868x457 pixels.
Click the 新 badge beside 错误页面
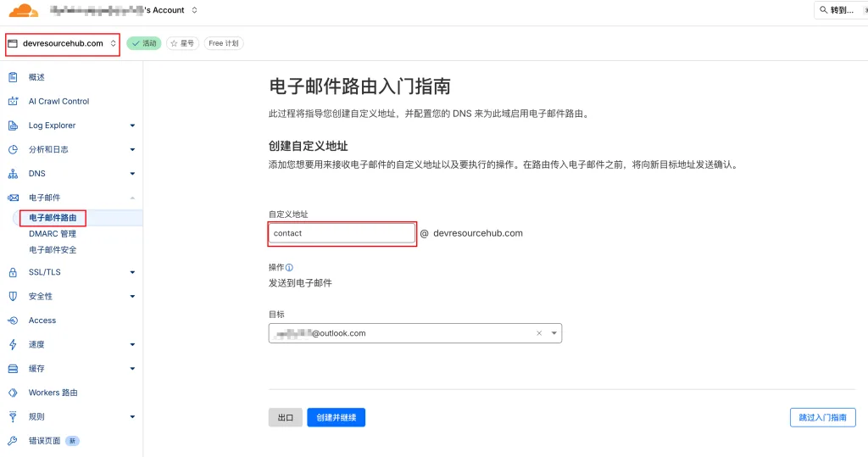tap(72, 441)
